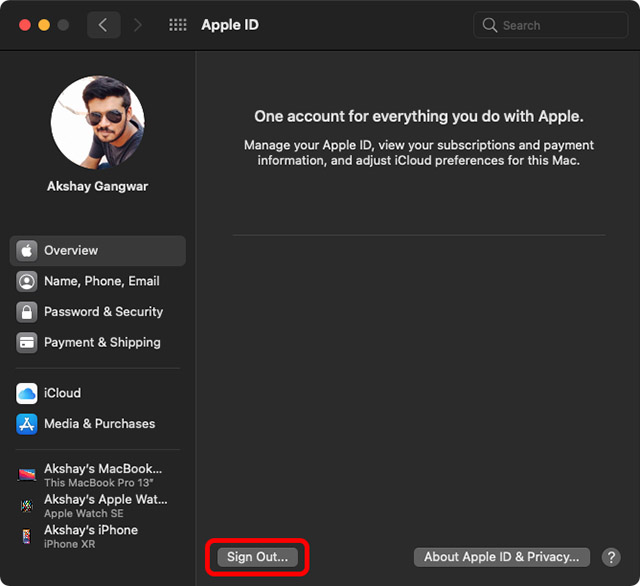Select the Overview sidebar item

click(98, 251)
